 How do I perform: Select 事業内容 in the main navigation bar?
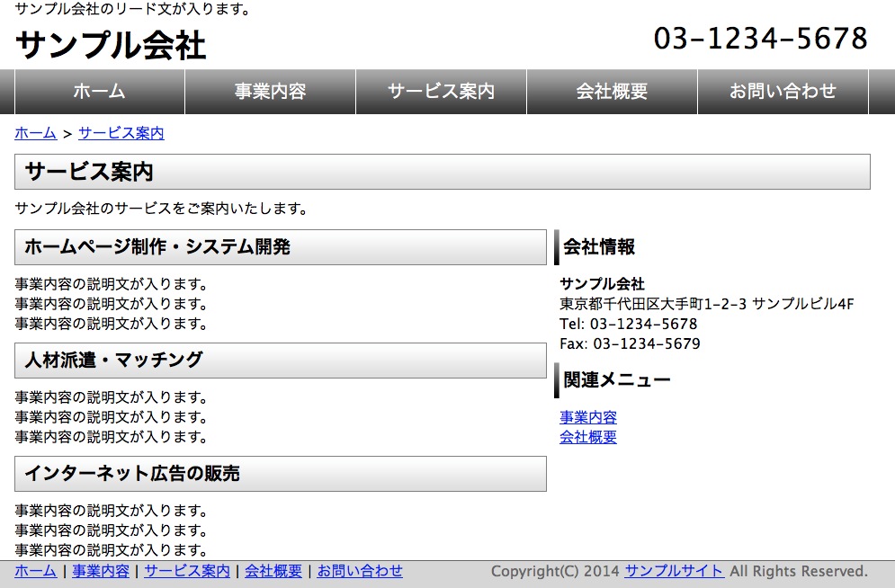point(270,92)
